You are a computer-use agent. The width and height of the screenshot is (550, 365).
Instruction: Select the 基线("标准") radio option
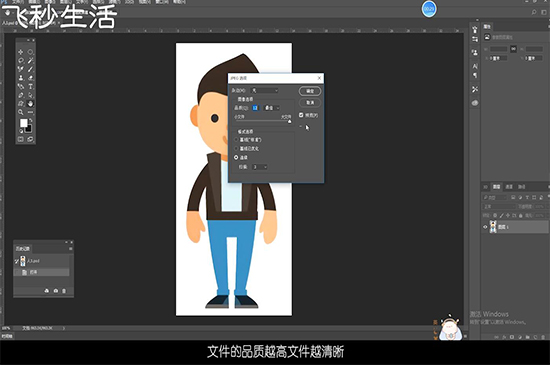[236, 140]
